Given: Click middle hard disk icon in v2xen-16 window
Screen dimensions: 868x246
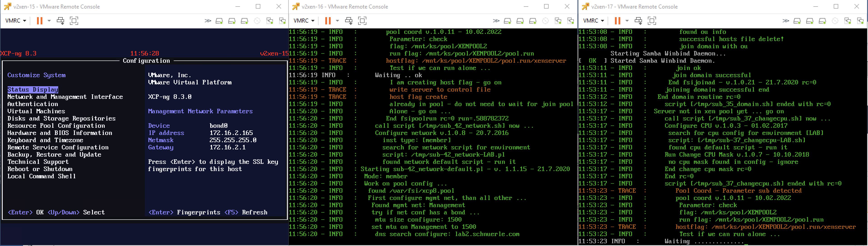Looking at the screenshot, I should 520,21.
